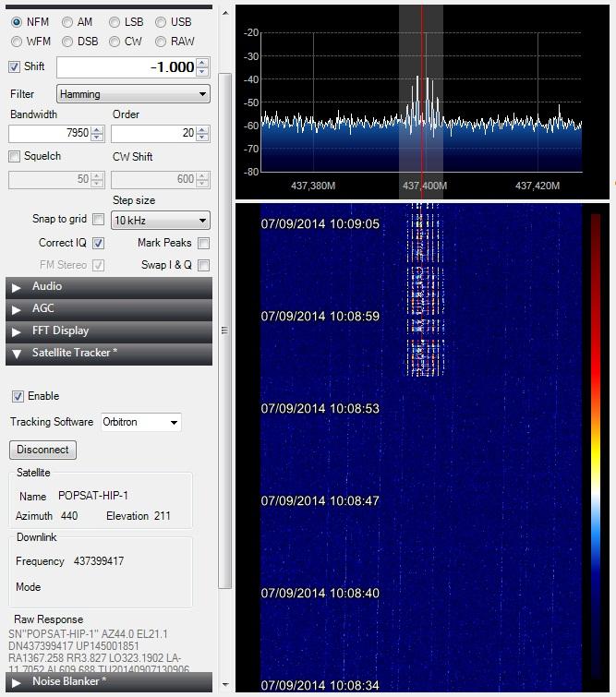Collapse the Satellite Tracker panel

17,354
